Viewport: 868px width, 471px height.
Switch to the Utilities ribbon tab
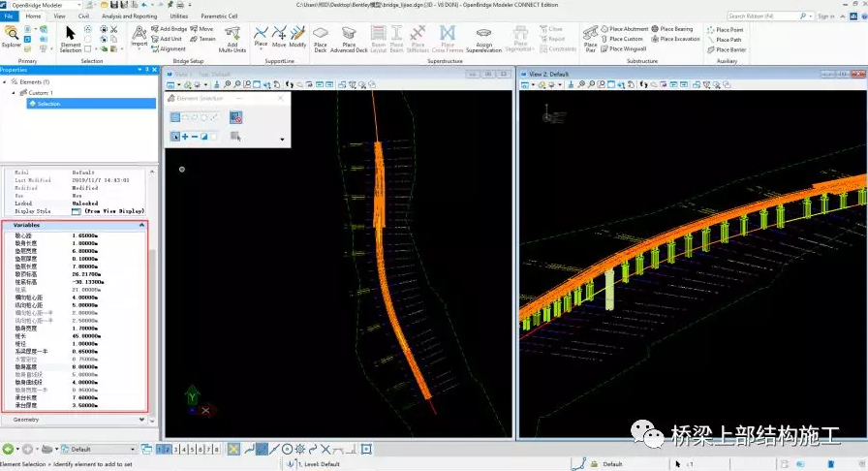pos(179,16)
